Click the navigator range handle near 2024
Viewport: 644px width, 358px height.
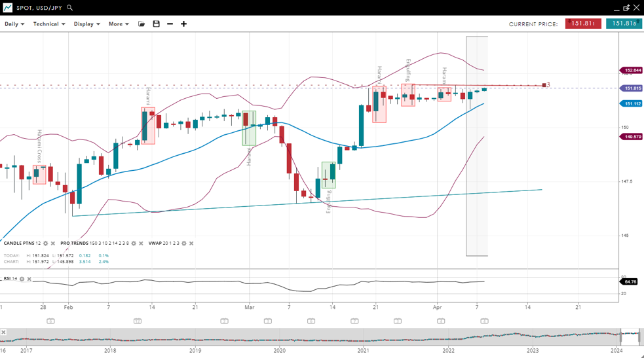(622, 338)
